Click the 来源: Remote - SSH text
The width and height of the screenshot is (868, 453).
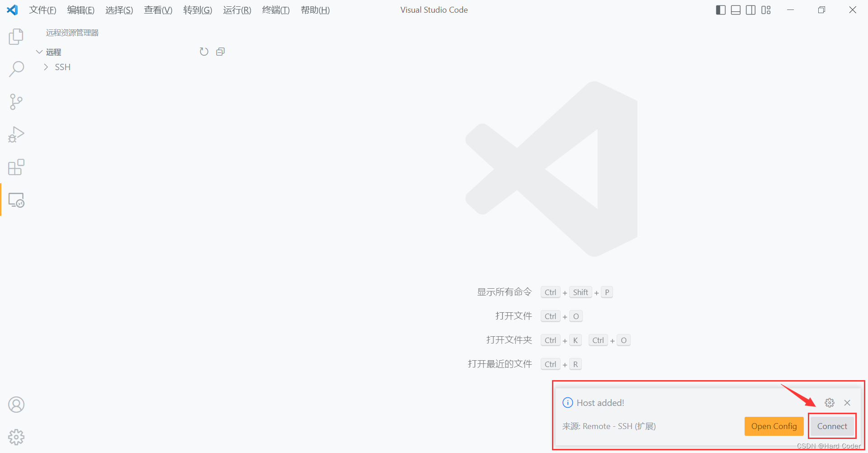pos(609,426)
